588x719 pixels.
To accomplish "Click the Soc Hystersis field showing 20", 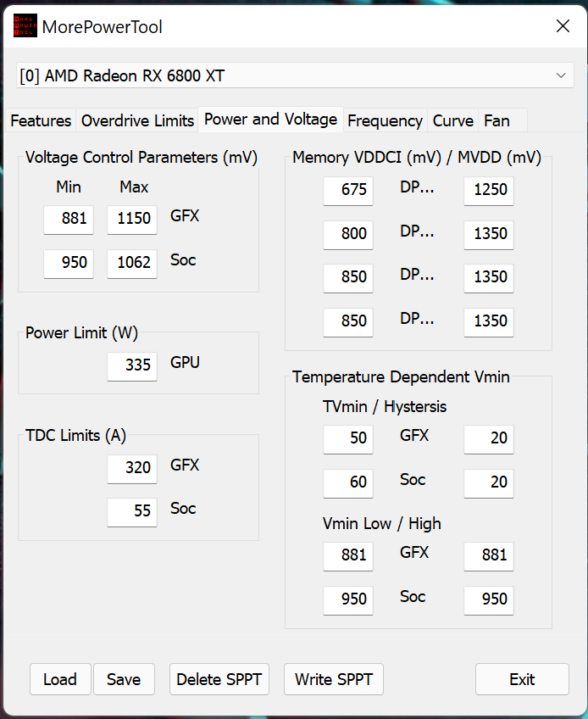I will tap(489, 483).
